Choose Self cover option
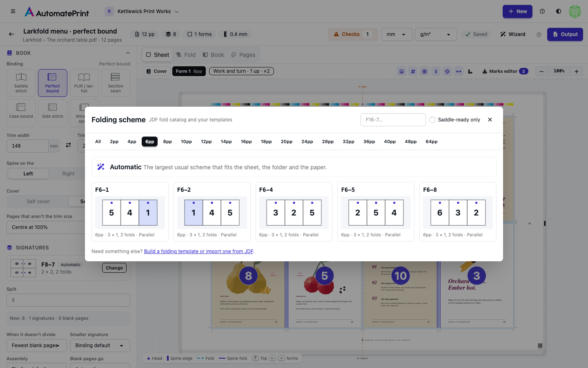 (x=38, y=202)
